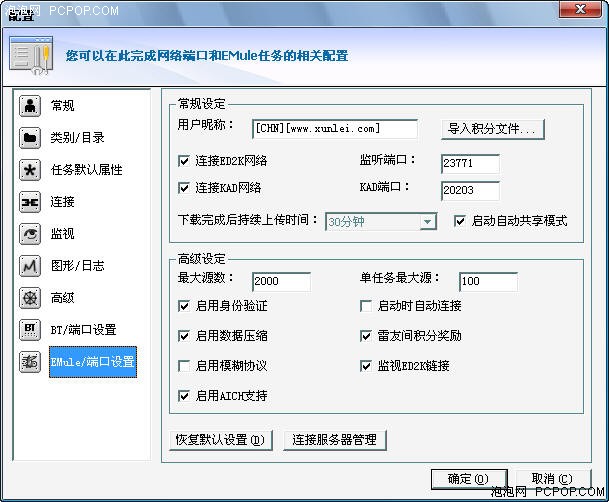Click the EMule/端口设置 mule icon
Viewport: 609px width, 502px height.
pyautogui.click(x=30, y=362)
